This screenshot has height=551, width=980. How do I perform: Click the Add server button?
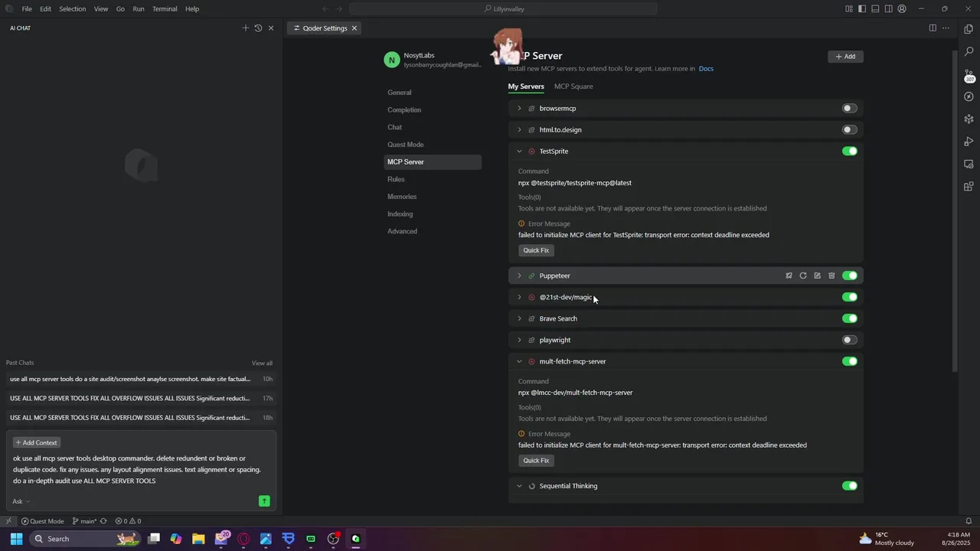pos(845,57)
